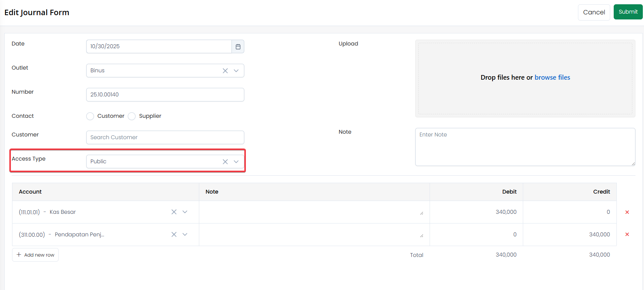Clear the Binus outlet selection
This screenshot has width=644, height=290.
coord(225,71)
